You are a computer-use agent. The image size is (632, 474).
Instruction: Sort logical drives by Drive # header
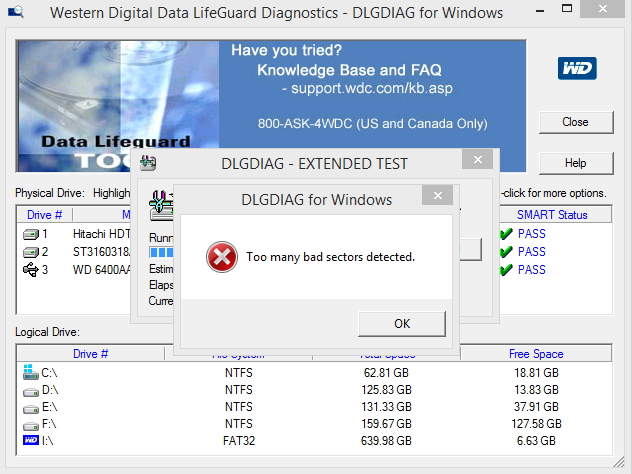click(90, 354)
